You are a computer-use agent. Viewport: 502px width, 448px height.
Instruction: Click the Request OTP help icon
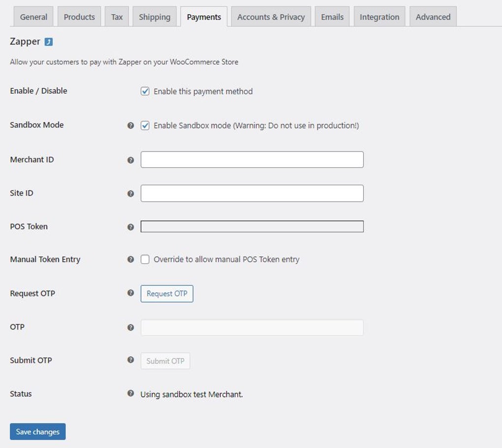(130, 293)
